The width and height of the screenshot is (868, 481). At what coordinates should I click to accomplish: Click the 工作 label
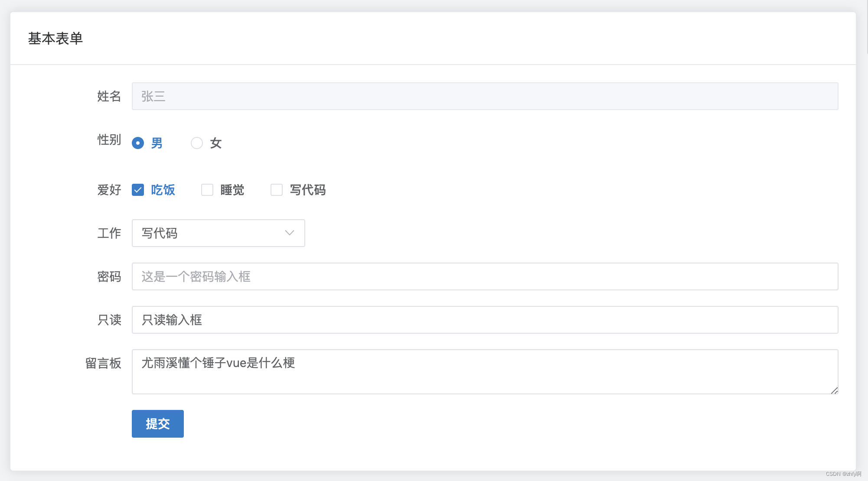(x=109, y=233)
